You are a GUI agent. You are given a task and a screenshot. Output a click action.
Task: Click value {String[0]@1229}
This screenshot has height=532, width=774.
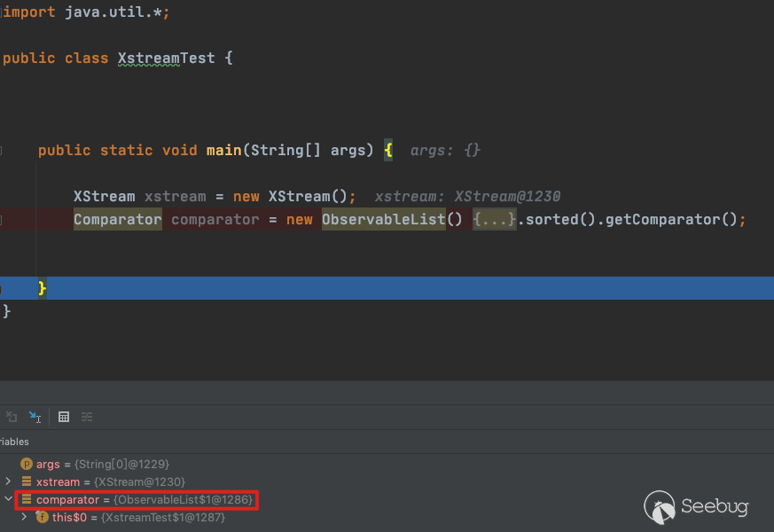pos(122,464)
